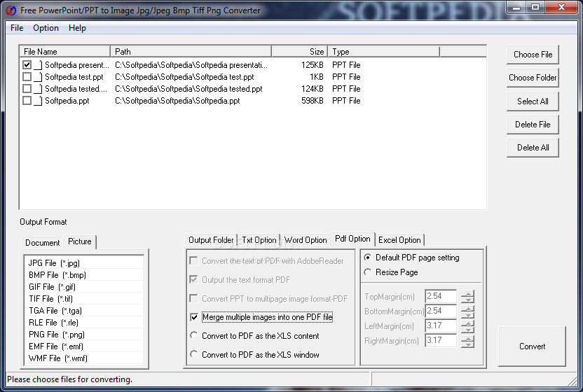The image size is (583, 392).
Task: Select EMF File (*.emf) output format
Action: pyautogui.click(x=83, y=346)
